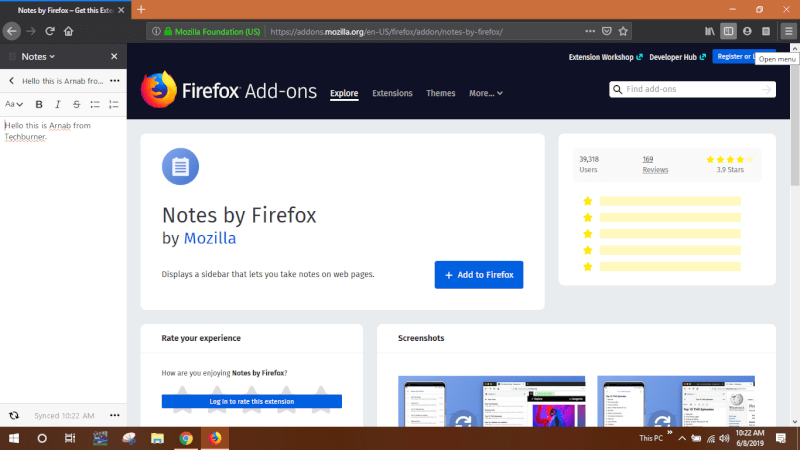Open the Themes navigation tab
800x450 pixels.
coord(440,93)
